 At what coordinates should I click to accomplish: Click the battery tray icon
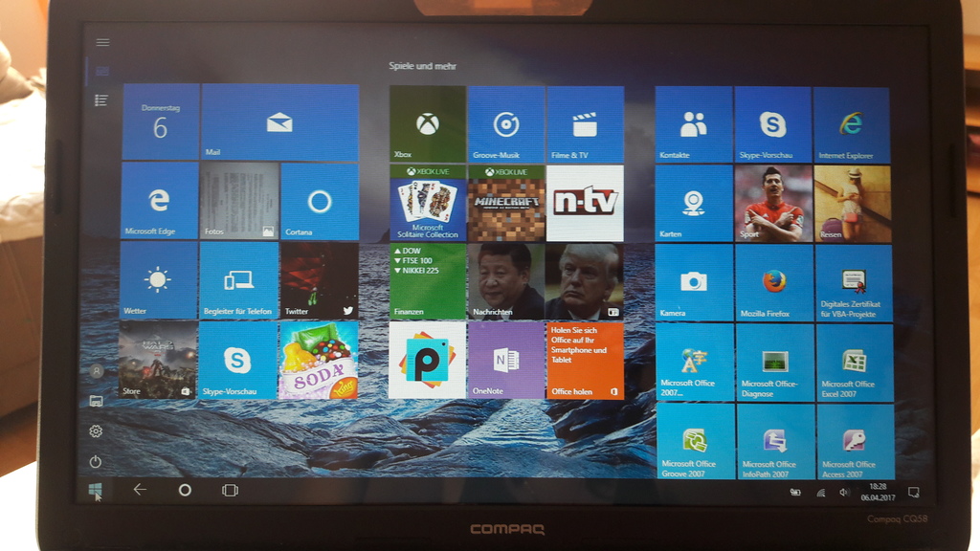click(795, 493)
